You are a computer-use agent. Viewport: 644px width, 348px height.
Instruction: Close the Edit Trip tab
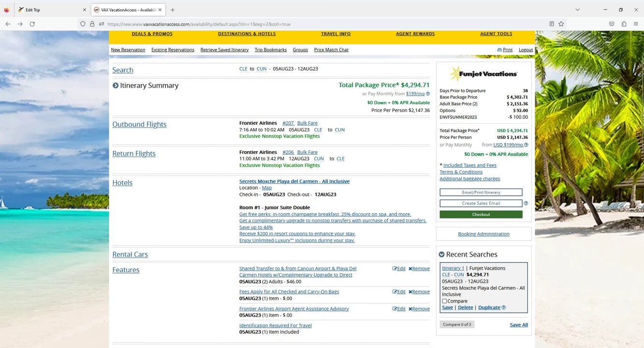click(84, 10)
